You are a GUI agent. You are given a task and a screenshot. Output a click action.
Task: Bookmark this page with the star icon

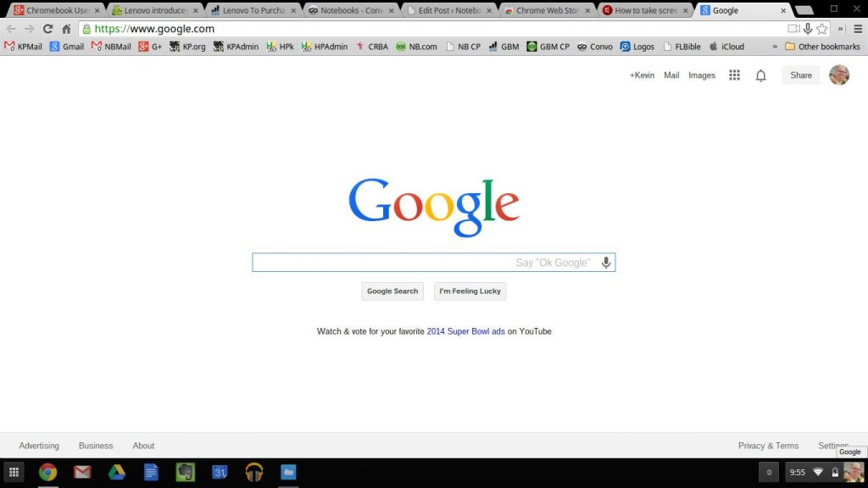(x=822, y=29)
